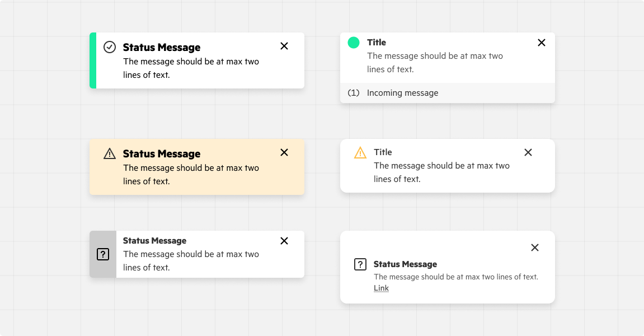Open the Link in the bottom-right toast
This screenshot has width=644, height=336.
tap(381, 288)
